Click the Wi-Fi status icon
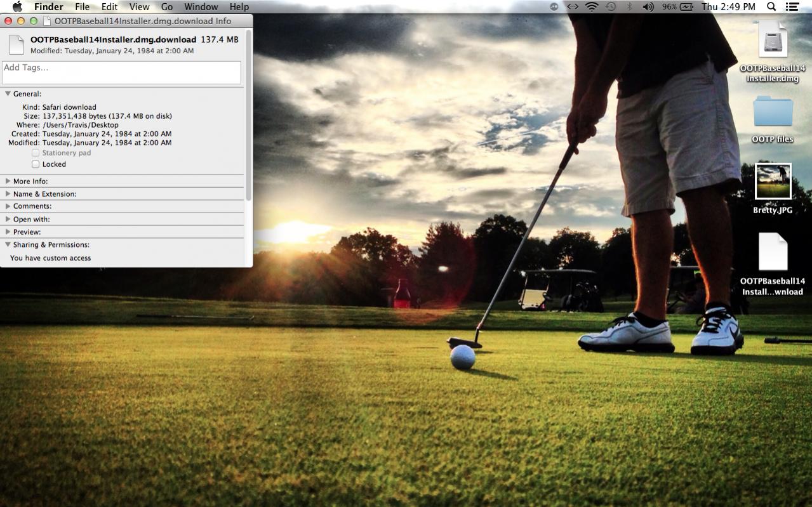Image resolution: width=812 pixels, height=507 pixels. tap(592, 7)
